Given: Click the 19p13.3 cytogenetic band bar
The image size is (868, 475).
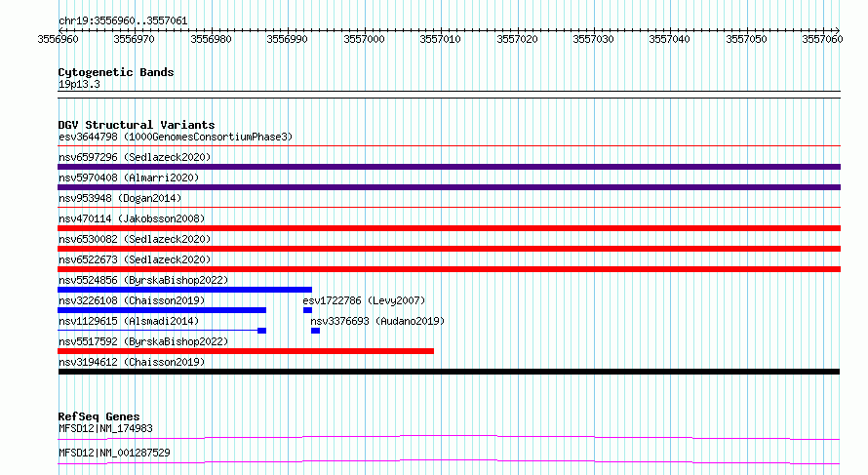Looking at the screenshot, I should (x=449, y=95).
